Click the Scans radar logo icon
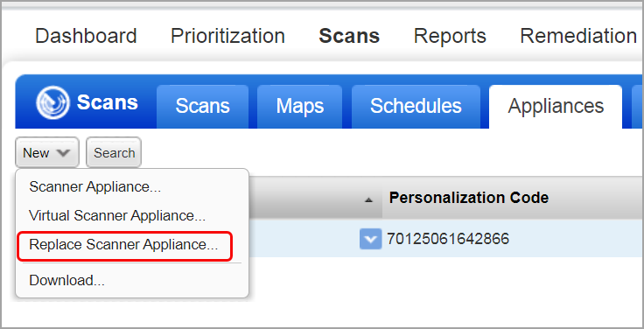Viewport: 644px width, 329px height. (52, 102)
